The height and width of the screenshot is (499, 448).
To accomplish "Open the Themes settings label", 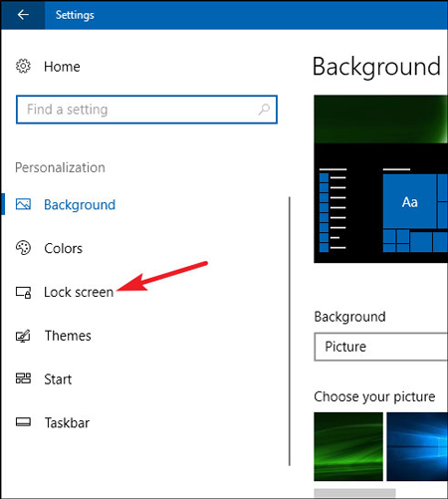I will coord(68,336).
